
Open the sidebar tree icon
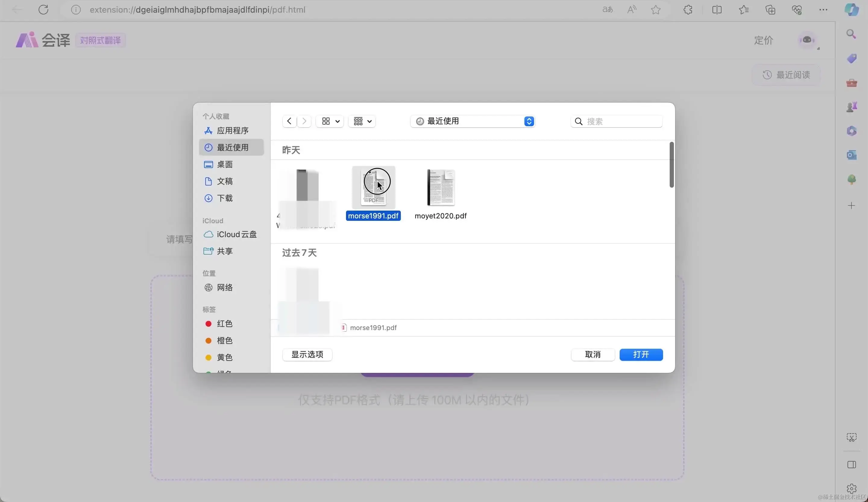[x=851, y=179]
